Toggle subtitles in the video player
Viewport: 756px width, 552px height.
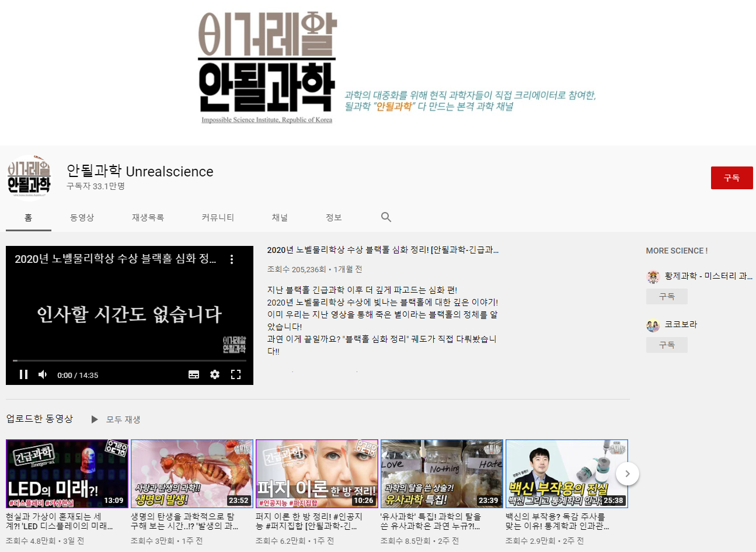[x=194, y=374]
